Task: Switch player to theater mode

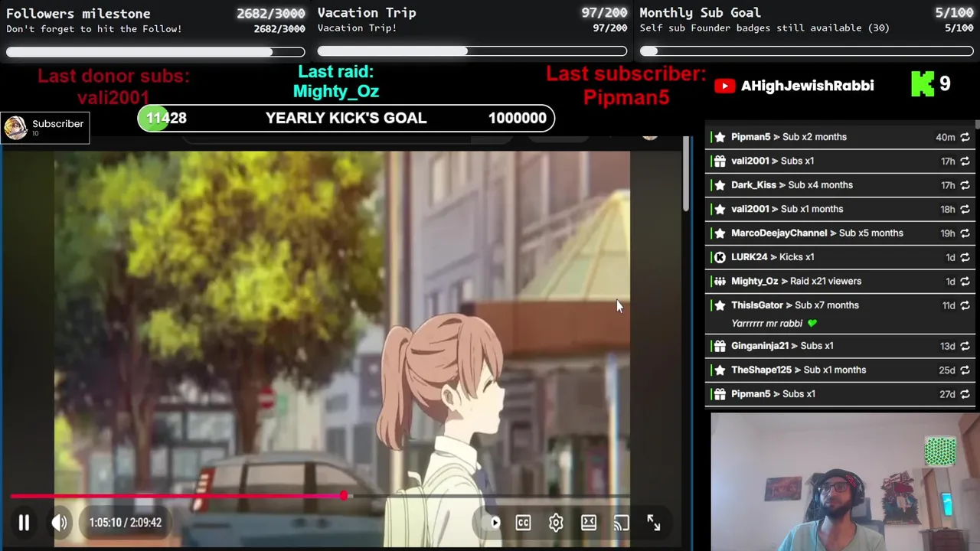Action: 589,523
